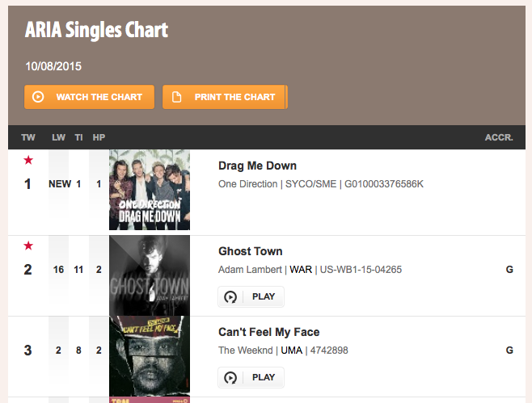532x403 pixels.
Task: Select the UMA label link
Action: [291, 351]
